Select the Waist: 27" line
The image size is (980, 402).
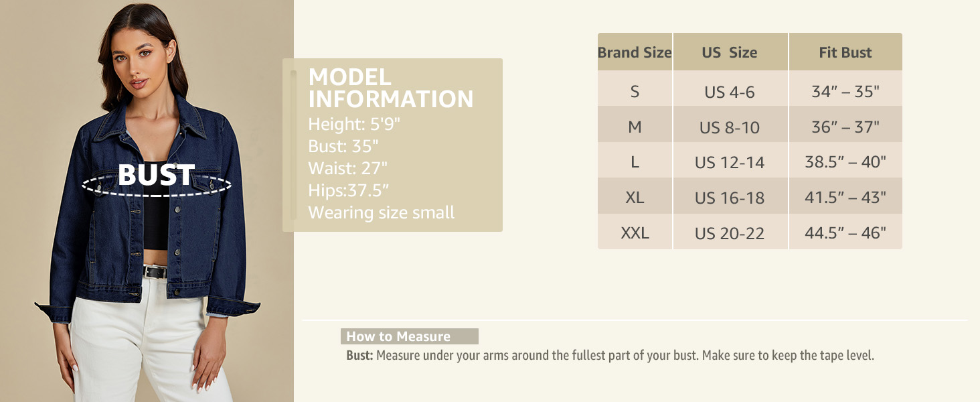pyautogui.click(x=347, y=168)
